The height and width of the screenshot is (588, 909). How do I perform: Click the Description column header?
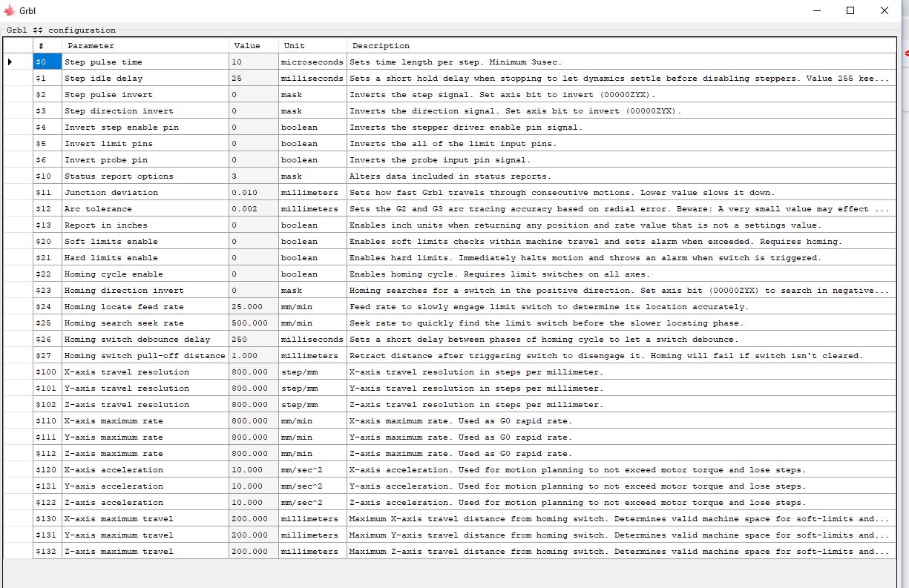click(621, 46)
